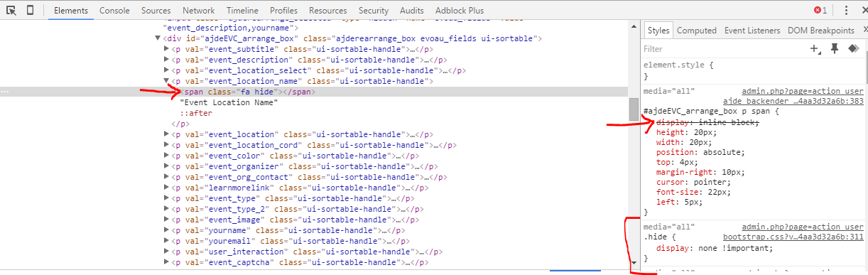This screenshot has height=275, width=868.
Task: Expand the user_interaction paragraph node
Action: coord(167,252)
